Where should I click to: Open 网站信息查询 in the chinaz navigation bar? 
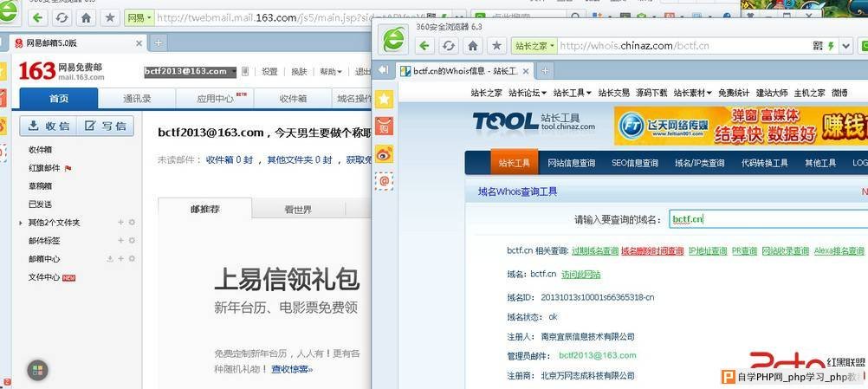pos(571,163)
